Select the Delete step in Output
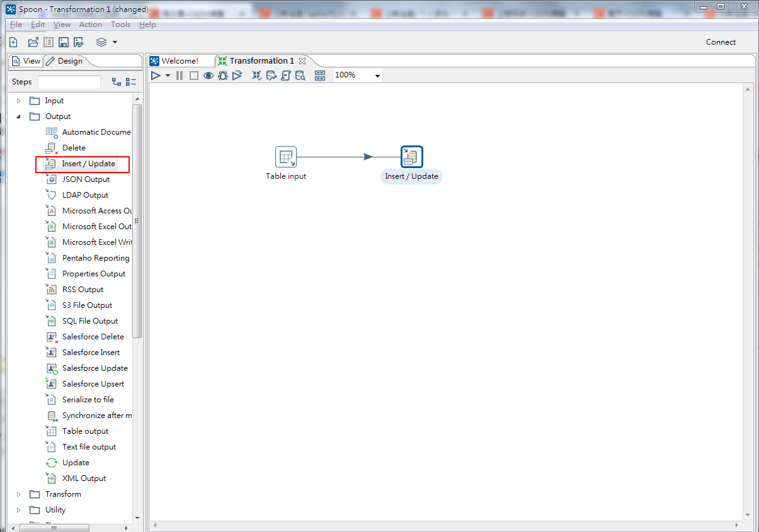 point(66,148)
